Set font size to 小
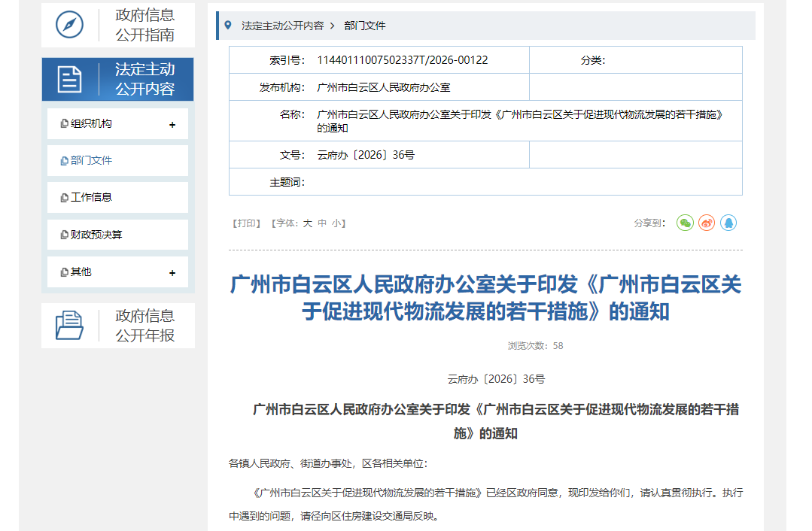812x531 pixels. 336,223
